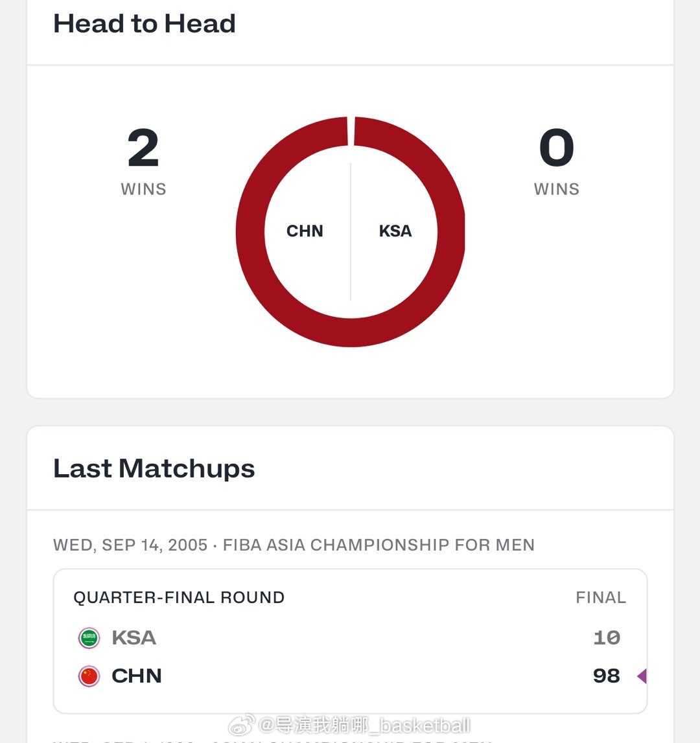Open the Quarter-Final Round match card
700x743 pixels.
350,641
